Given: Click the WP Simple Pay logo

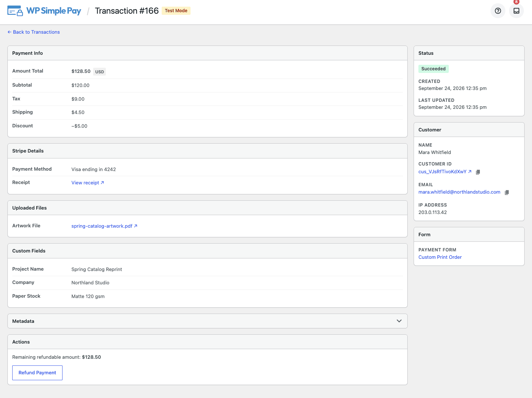Looking at the screenshot, I should point(44,11).
